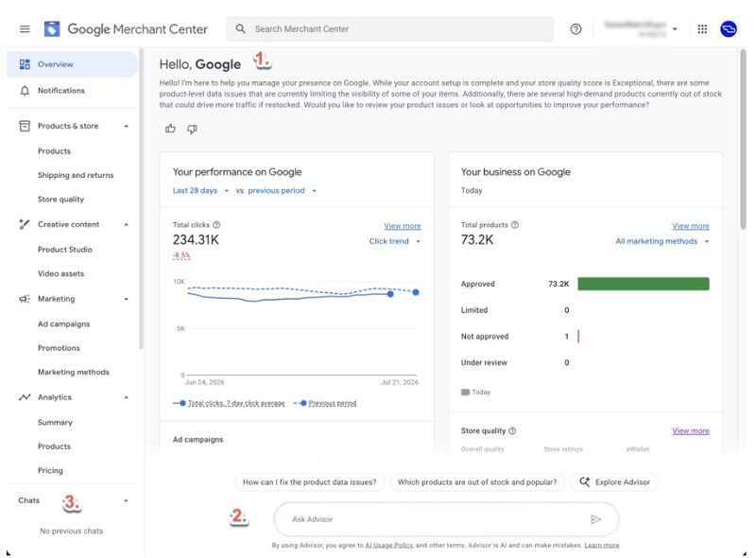Open the Click trend dropdown
The height and width of the screenshot is (558, 756).
[x=395, y=241]
